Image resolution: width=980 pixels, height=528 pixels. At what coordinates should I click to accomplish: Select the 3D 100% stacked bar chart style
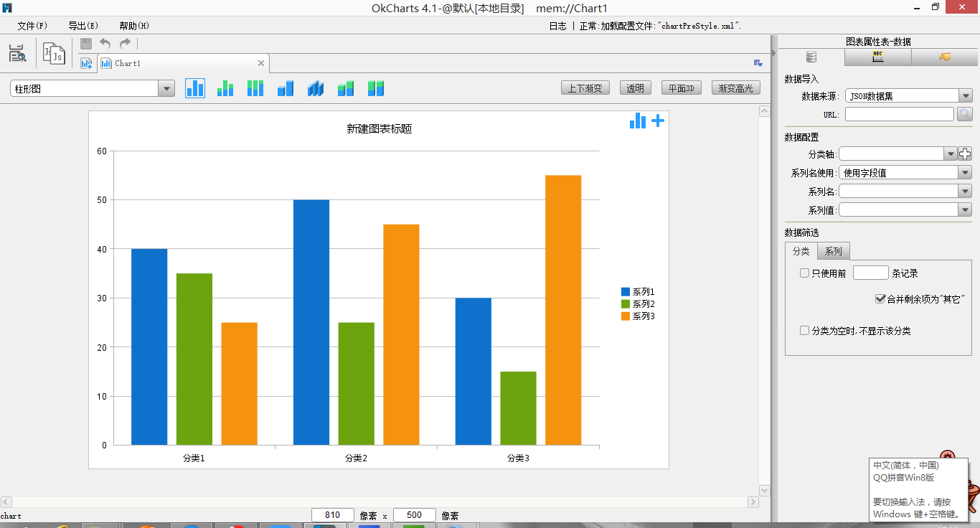click(376, 88)
